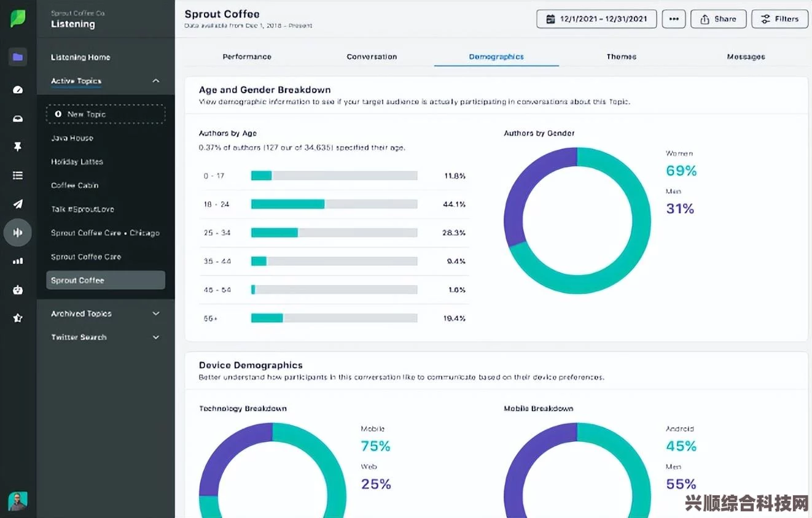This screenshot has height=518, width=812.
Task: Click the 0 - 17 age bar
Action: click(334, 176)
